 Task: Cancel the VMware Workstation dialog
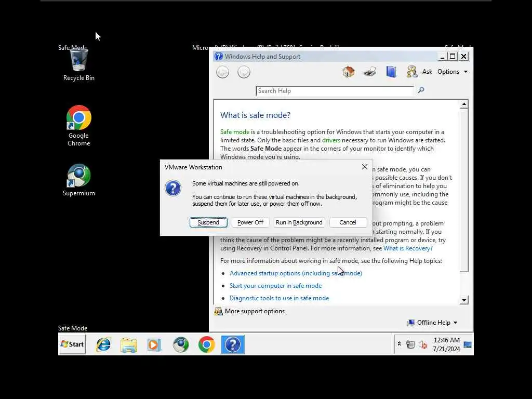(x=348, y=222)
